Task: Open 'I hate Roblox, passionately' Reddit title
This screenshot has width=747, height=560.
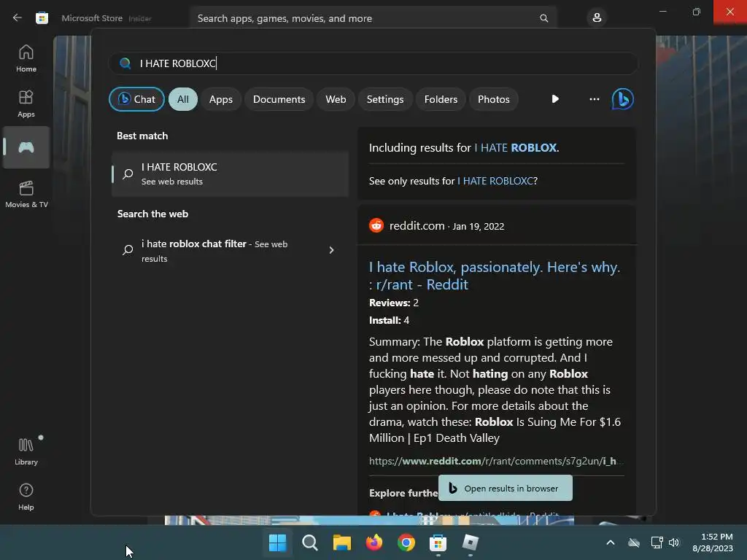Action: (x=495, y=276)
